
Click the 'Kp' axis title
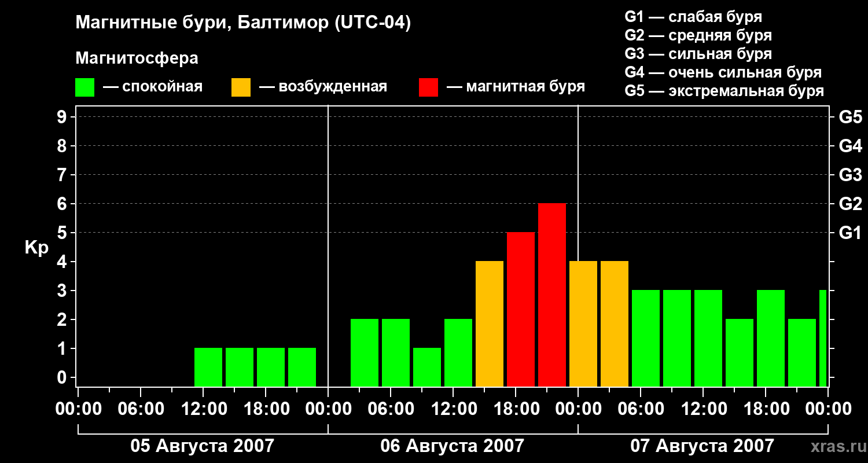coord(36,248)
